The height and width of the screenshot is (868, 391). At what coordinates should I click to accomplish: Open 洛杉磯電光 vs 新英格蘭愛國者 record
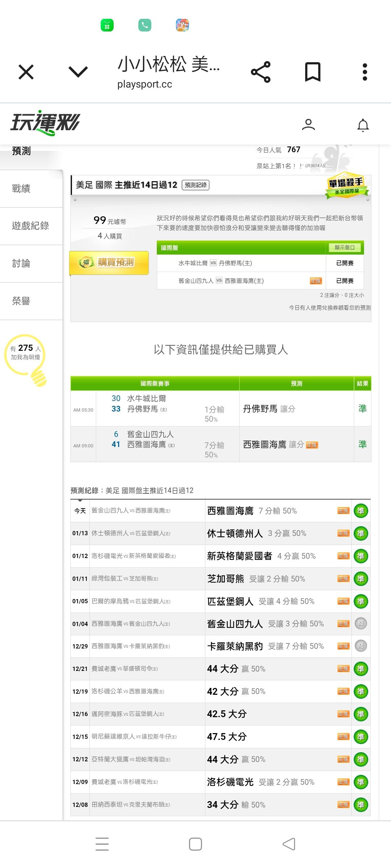pyautogui.click(x=134, y=556)
